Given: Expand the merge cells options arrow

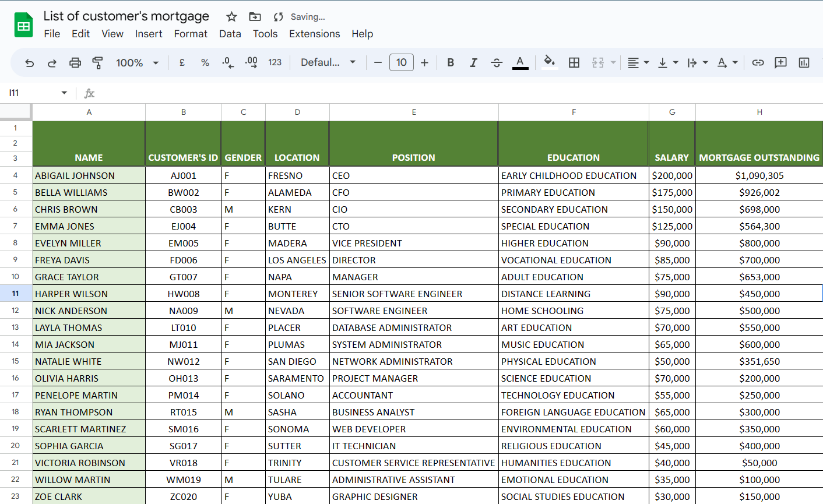Looking at the screenshot, I should point(613,63).
